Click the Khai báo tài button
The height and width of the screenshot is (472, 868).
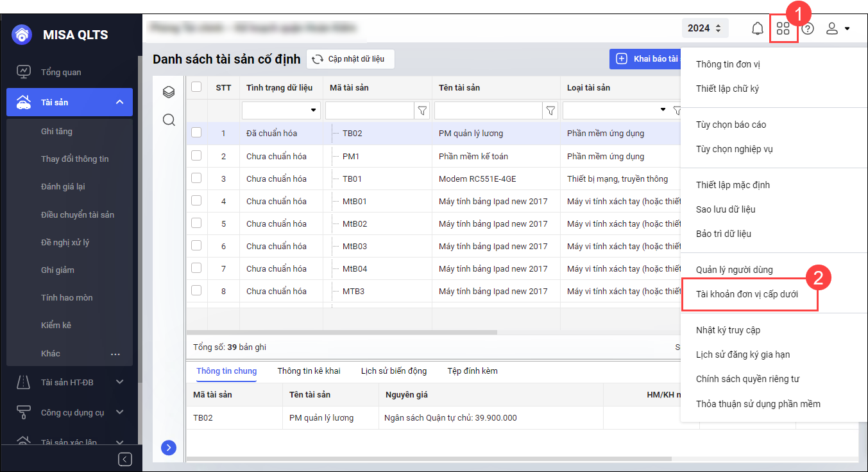pos(645,58)
